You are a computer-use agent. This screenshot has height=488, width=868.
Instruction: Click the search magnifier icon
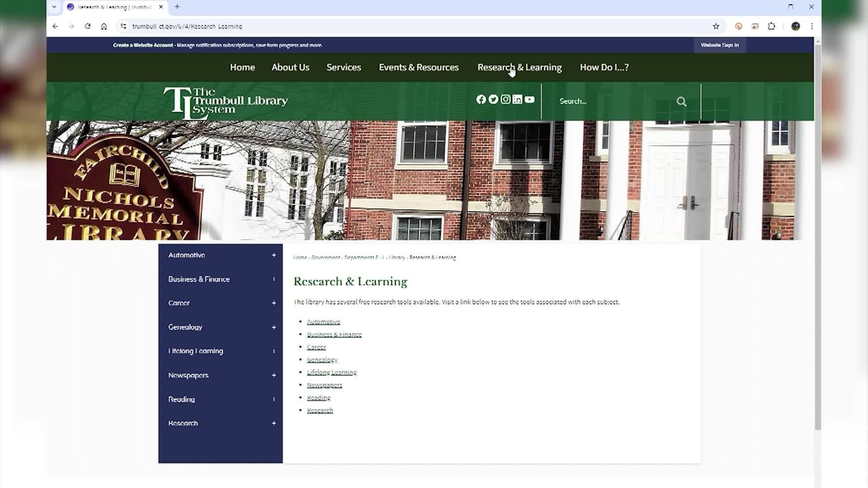click(681, 102)
